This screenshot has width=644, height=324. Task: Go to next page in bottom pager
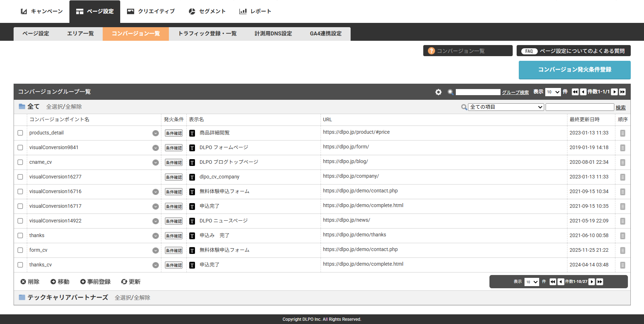click(592, 282)
